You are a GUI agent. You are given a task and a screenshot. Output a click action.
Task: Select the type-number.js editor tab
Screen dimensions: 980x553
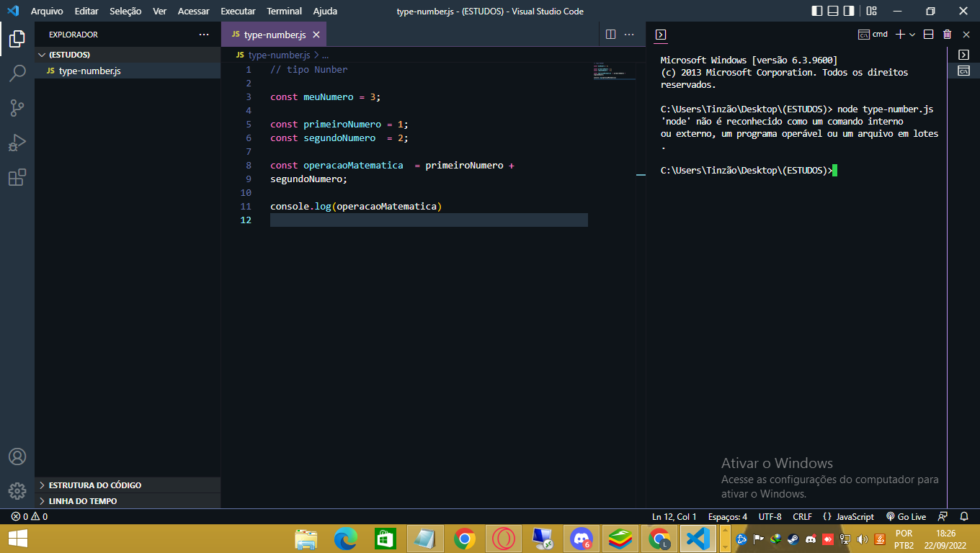click(x=275, y=35)
